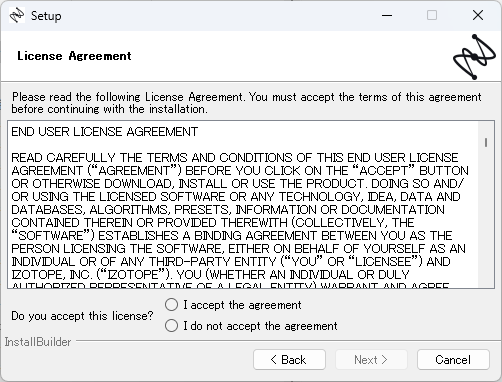Click the "Setup" window title text
The height and width of the screenshot is (382, 502).
coord(46,16)
